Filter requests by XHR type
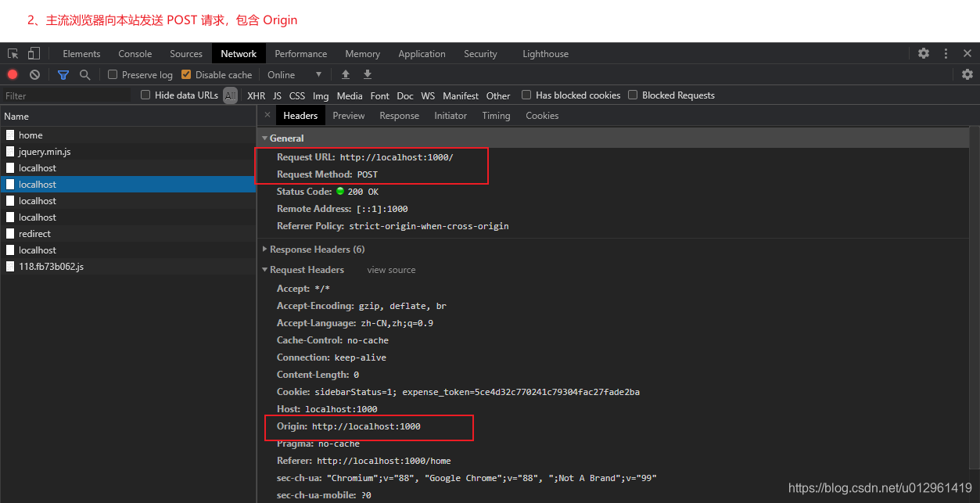 coord(256,95)
